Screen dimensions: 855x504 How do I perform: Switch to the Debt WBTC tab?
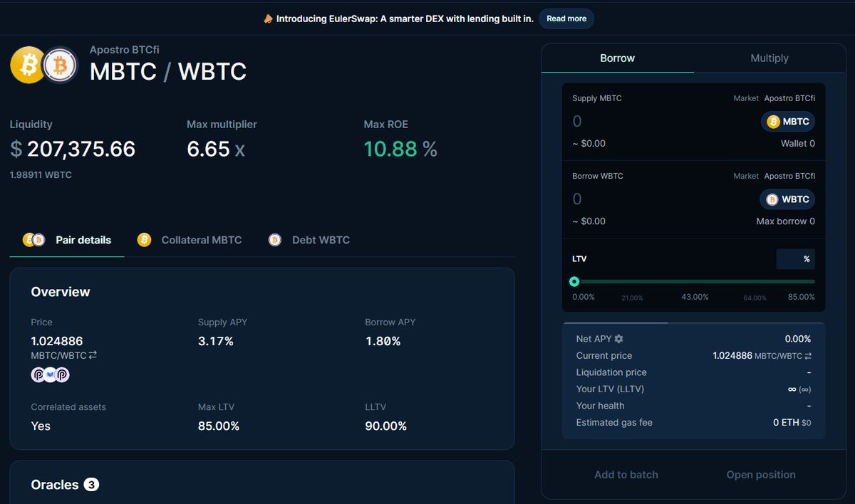pyautogui.click(x=309, y=240)
